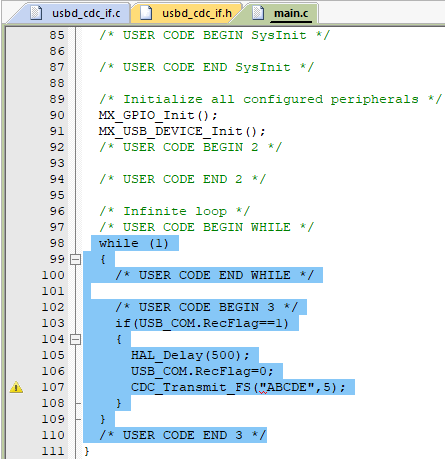Place cursor on MX_GPIO_Init() call
445x459 pixels.
click(x=158, y=115)
